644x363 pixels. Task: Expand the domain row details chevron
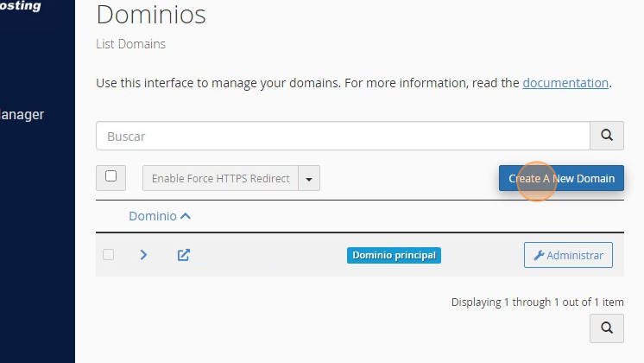pyautogui.click(x=144, y=255)
